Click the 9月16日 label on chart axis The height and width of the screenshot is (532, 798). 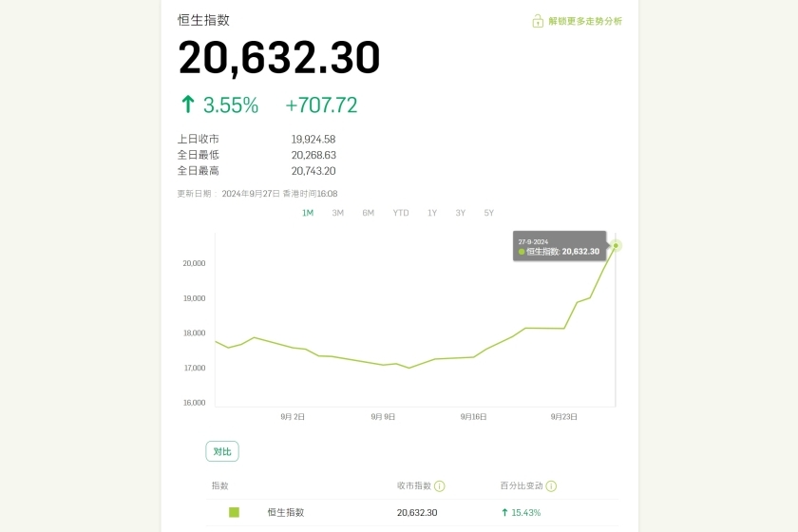coord(473,417)
